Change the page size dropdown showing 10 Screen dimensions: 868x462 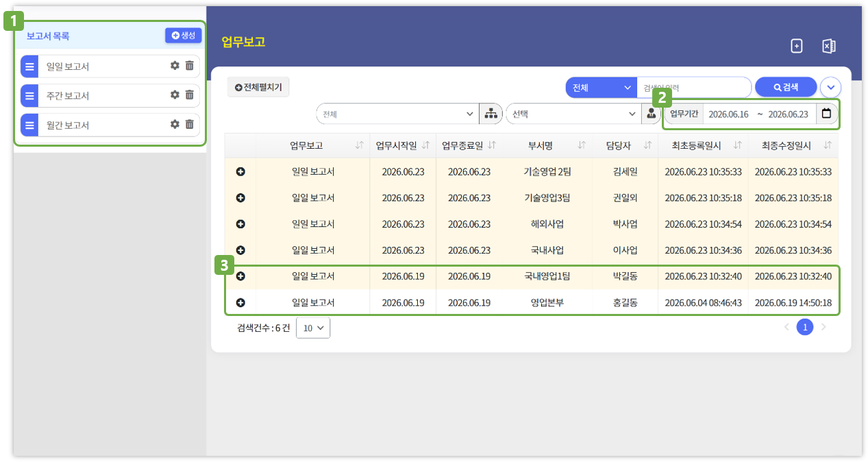click(313, 328)
